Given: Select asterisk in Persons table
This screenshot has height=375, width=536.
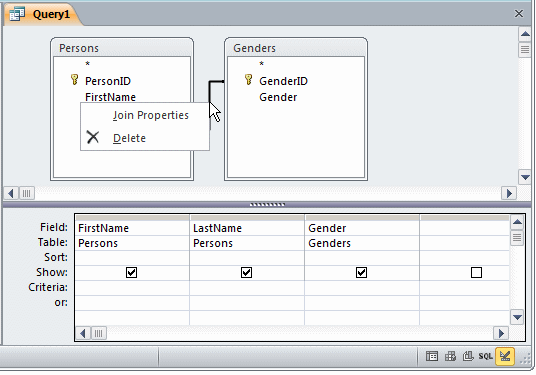Looking at the screenshot, I should (x=88, y=64).
